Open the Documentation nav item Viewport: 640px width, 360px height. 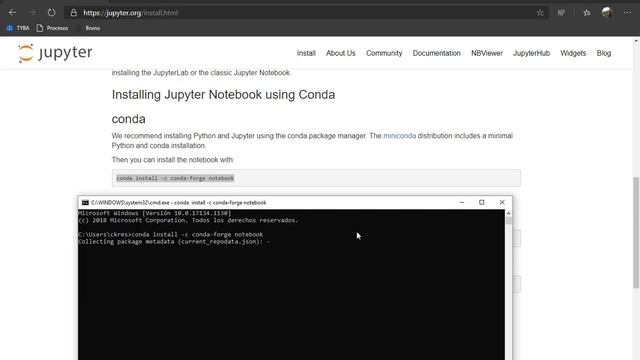(x=436, y=53)
